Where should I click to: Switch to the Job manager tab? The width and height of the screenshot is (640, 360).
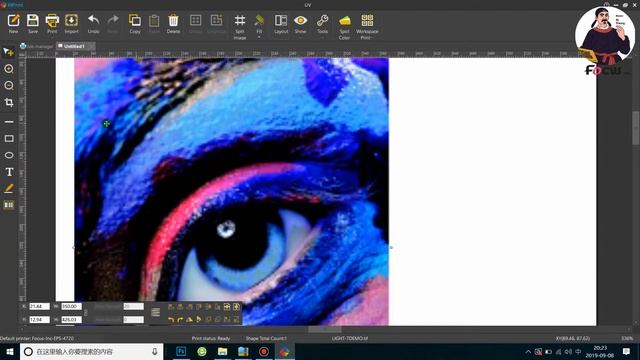[x=37, y=46]
